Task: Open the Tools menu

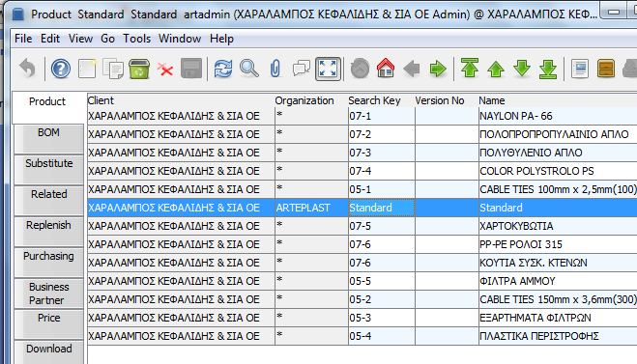Action: coord(137,39)
